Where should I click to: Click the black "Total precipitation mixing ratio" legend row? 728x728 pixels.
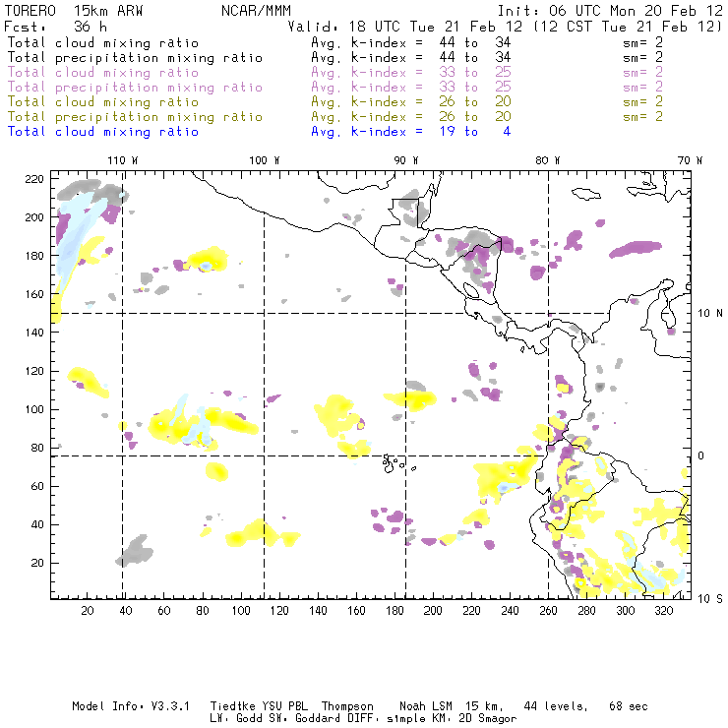(335, 58)
